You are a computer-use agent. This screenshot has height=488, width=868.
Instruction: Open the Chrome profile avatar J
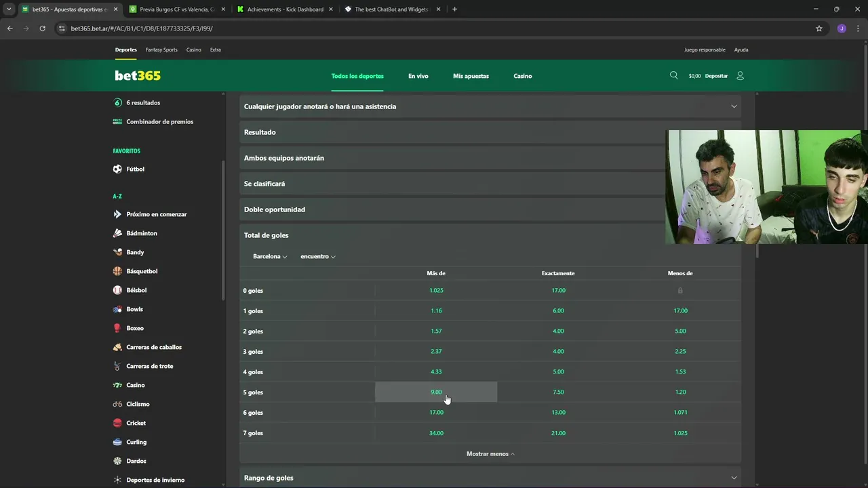pyautogui.click(x=842, y=28)
